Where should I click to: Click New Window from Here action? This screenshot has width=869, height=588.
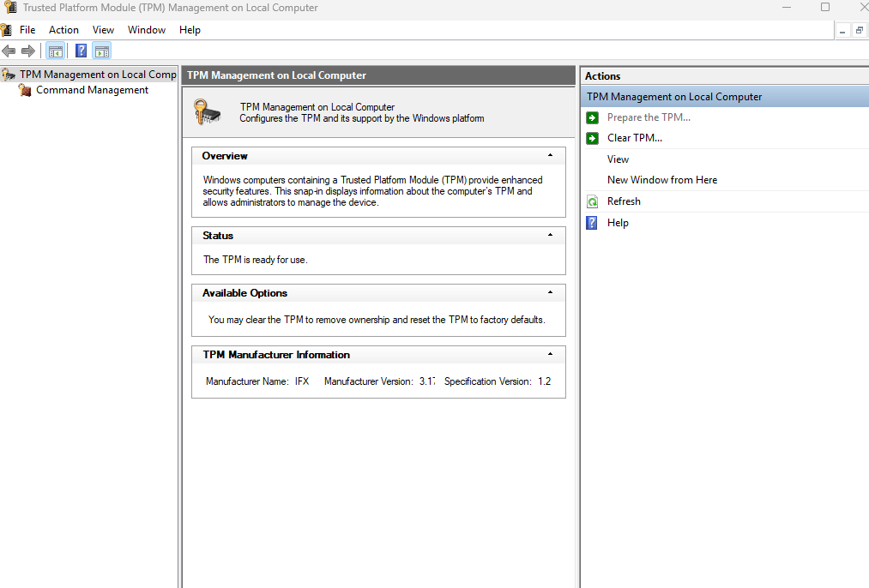[661, 180]
